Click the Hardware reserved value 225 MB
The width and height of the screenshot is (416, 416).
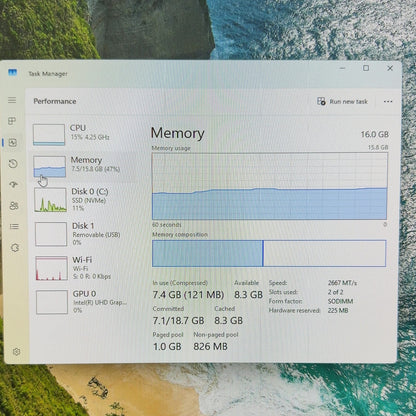coord(338,311)
